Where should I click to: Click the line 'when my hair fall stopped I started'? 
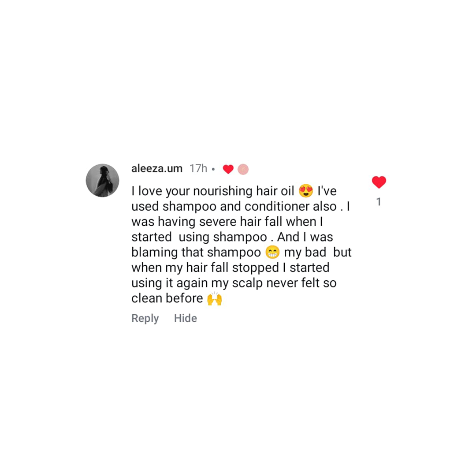(x=231, y=268)
